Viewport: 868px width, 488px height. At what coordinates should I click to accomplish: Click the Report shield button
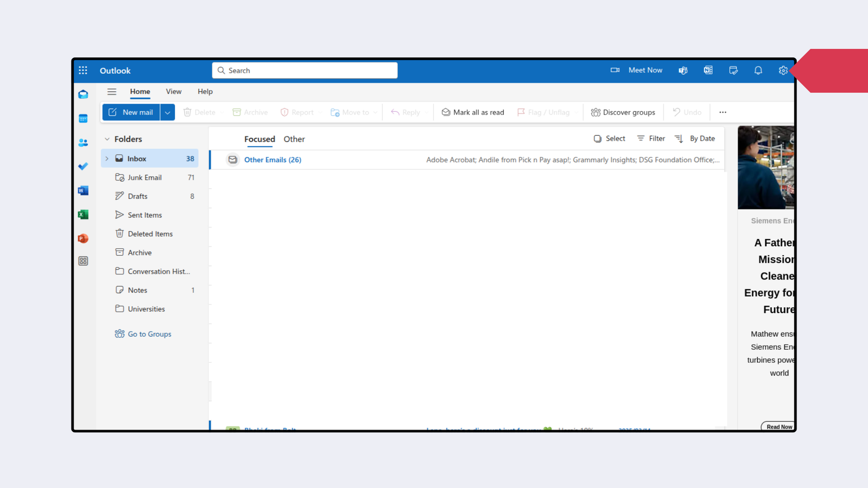coord(297,112)
